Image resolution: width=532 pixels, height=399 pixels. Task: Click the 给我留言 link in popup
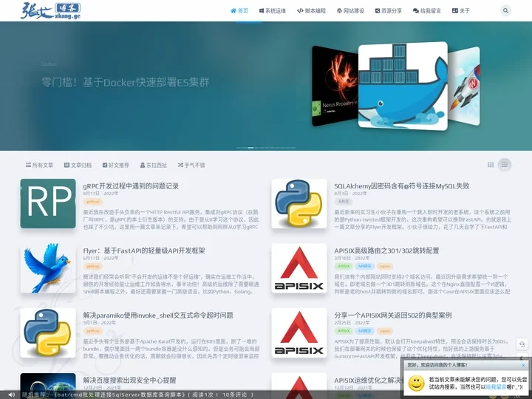click(497, 386)
